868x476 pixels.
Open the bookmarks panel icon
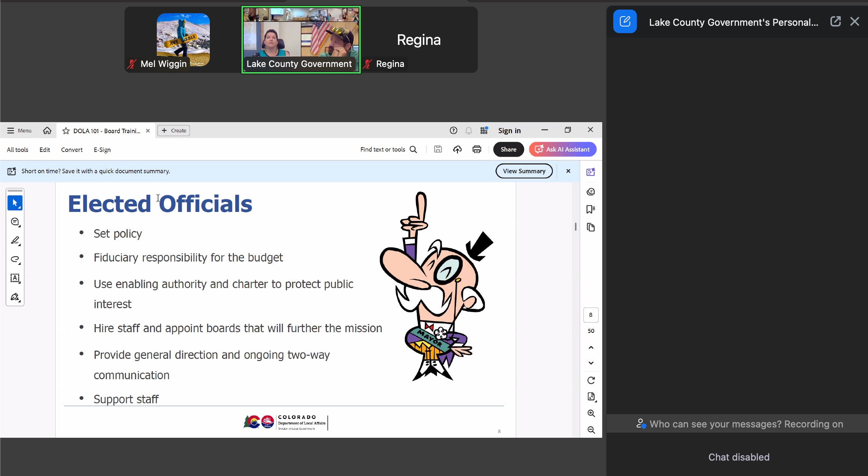coord(590,209)
